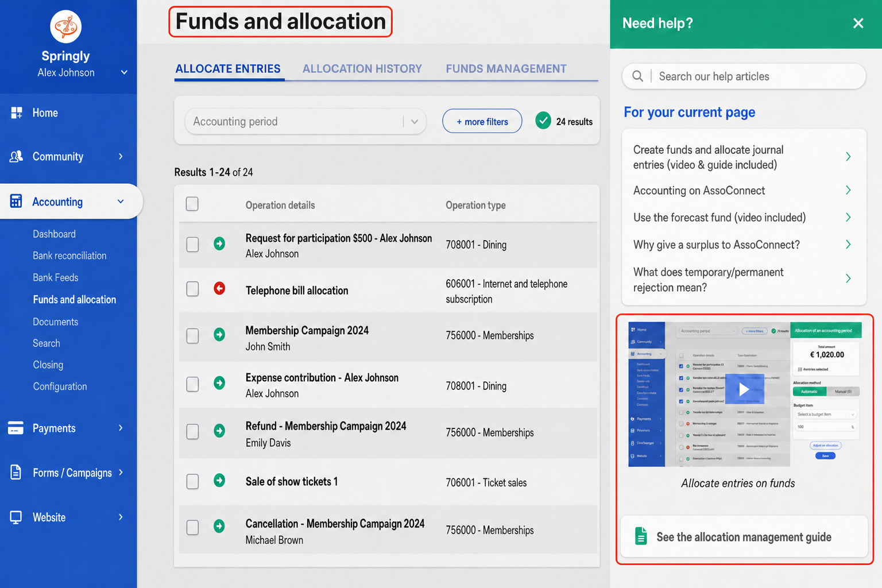Click the Home dashboard icon
The height and width of the screenshot is (588, 882).
coord(17,113)
